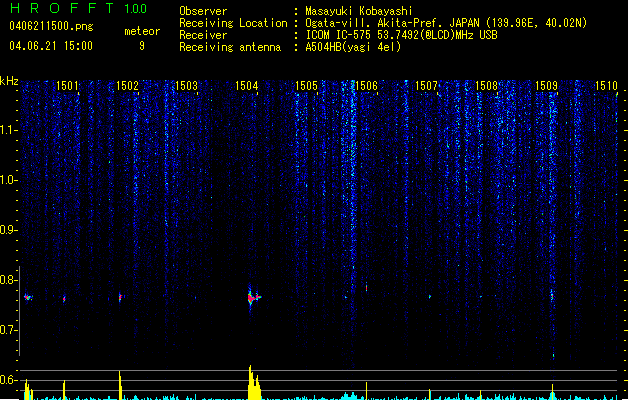
Task: Click the 0.7 frequency axis label
Action: point(9,330)
